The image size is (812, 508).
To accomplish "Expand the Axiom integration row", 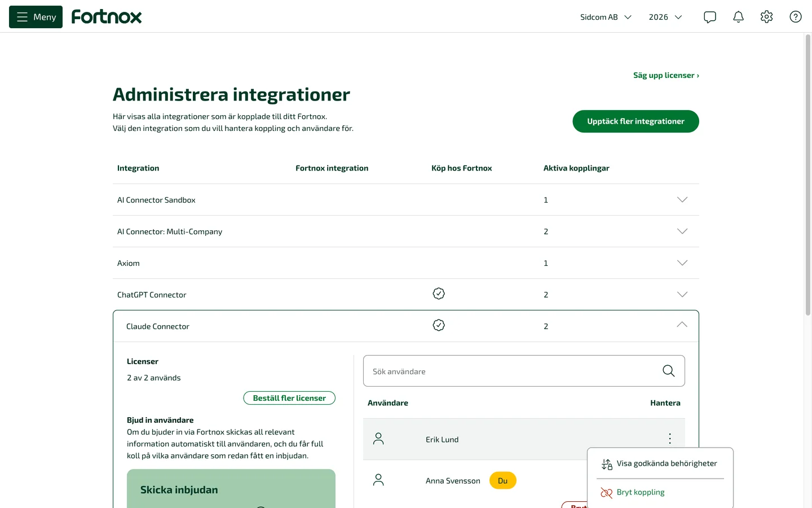I will point(682,263).
